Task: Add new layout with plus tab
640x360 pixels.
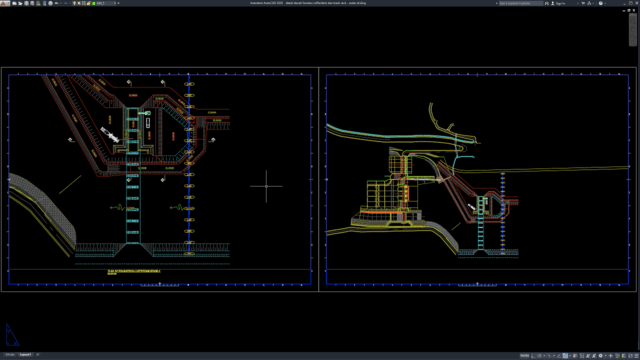Action: (x=38, y=355)
